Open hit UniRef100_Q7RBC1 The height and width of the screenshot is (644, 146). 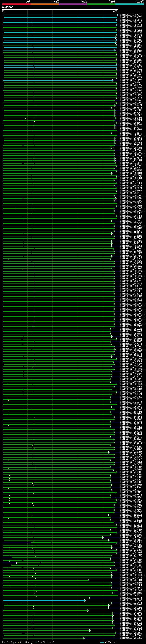131,550
